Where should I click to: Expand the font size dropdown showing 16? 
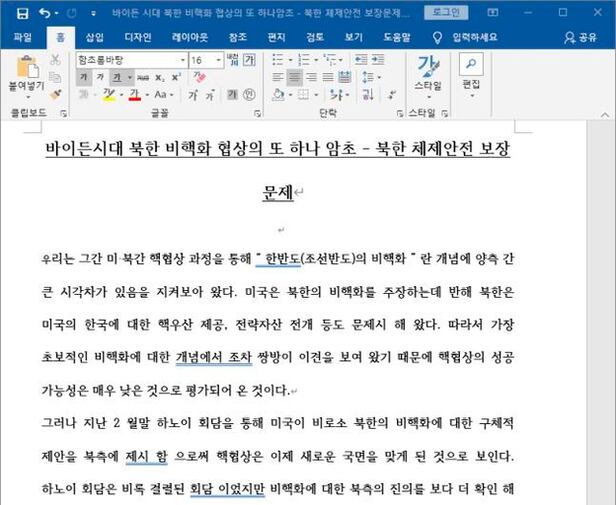click(219, 60)
